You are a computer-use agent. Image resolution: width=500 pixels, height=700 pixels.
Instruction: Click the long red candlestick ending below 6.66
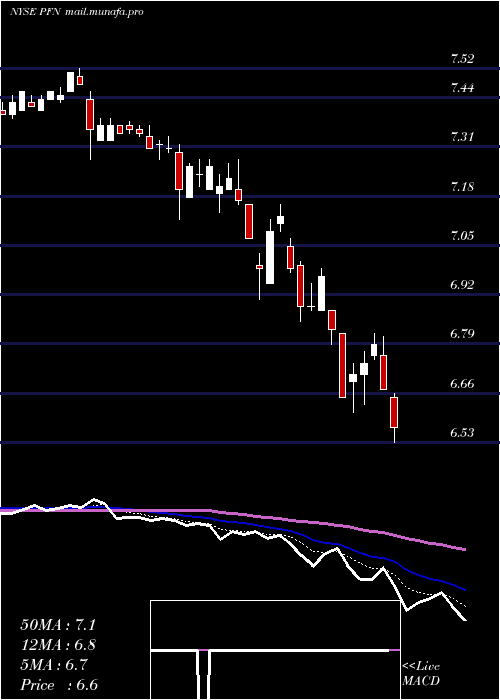342,365
